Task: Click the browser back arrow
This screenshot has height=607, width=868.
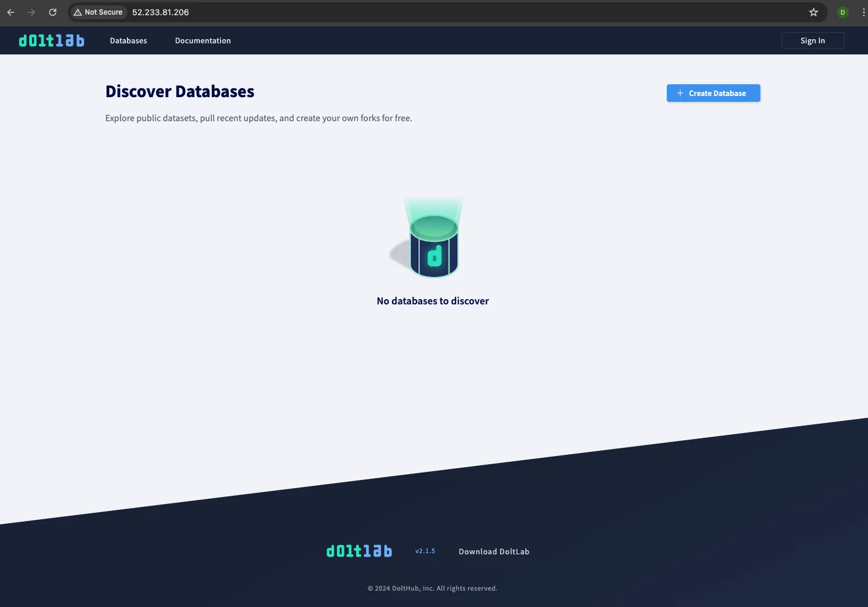Action: (x=11, y=12)
